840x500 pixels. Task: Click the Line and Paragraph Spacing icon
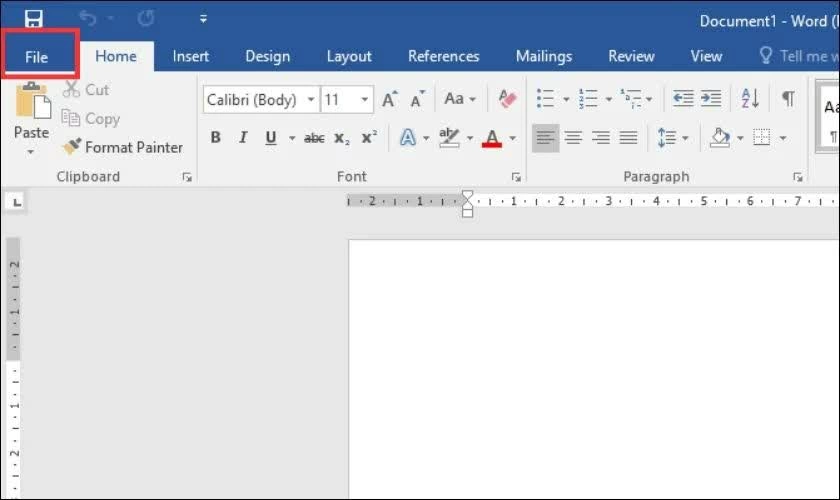coord(666,138)
